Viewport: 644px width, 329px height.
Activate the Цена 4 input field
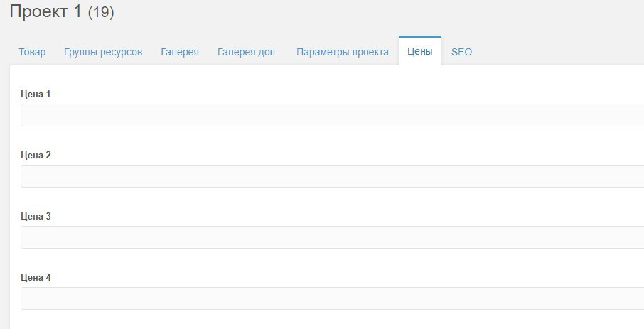[332, 298]
